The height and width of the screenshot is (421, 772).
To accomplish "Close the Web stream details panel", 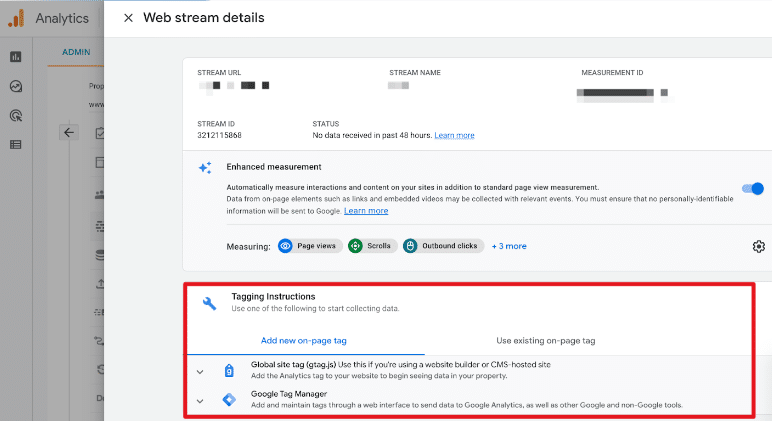I will coord(127,18).
